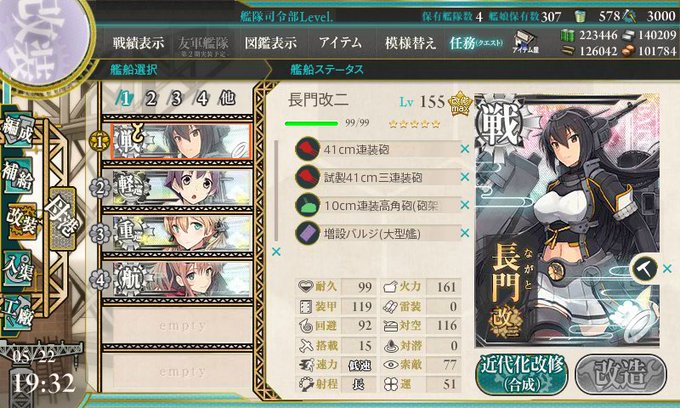
Task: Remove the 41cm連装砲 with its X
Action: (465, 149)
